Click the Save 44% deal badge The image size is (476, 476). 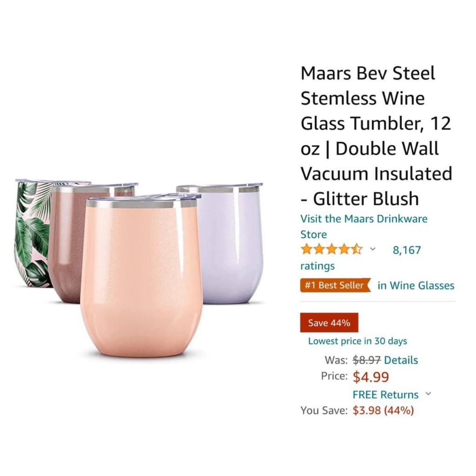(329, 323)
